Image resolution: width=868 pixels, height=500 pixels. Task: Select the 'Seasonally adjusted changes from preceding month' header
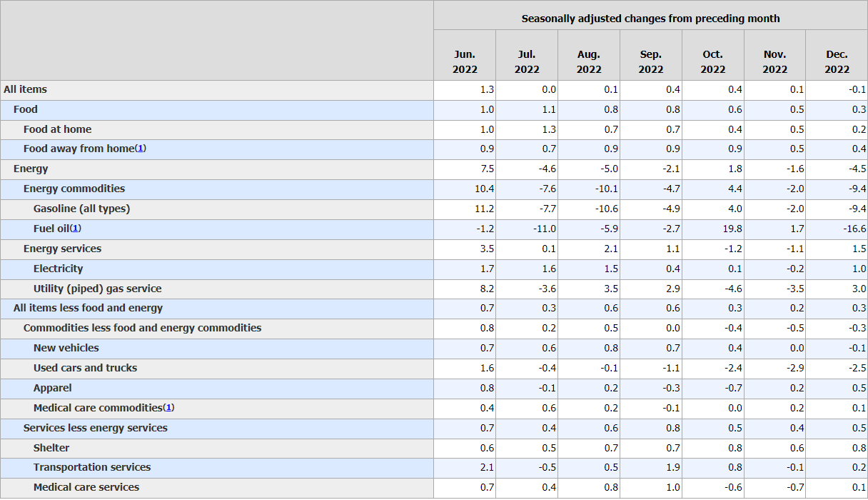click(x=650, y=19)
